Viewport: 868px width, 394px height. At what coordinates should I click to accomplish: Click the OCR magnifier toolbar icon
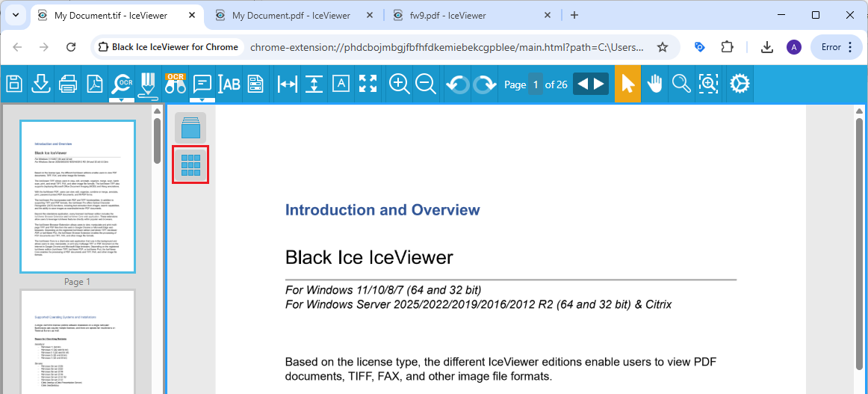click(122, 83)
